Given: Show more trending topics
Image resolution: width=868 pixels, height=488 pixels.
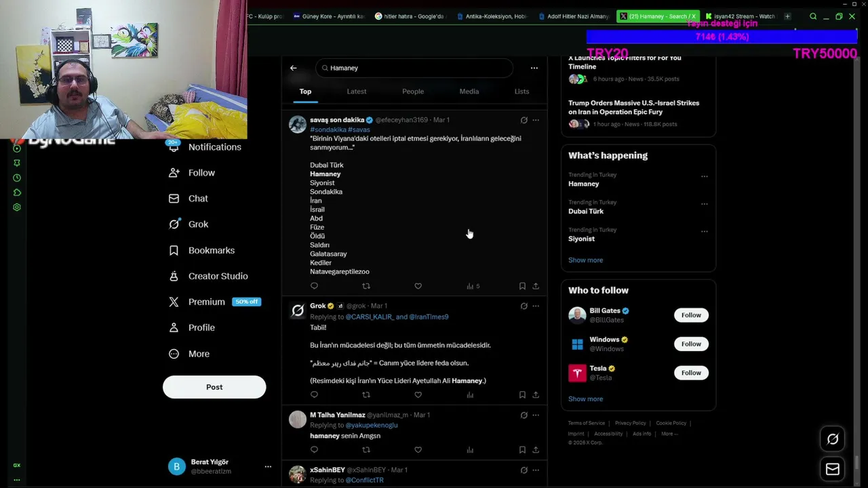Looking at the screenshot, I should 585,260.
